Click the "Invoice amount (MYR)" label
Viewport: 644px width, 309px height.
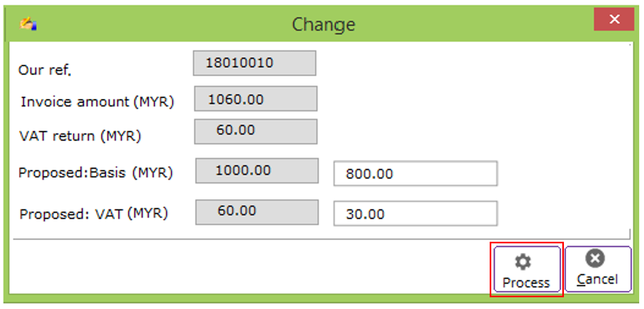[x=97, y=101]
